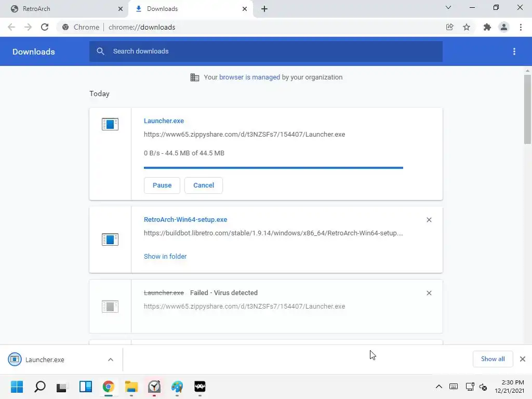Open the RetroArch-Win64-setup.exe file link

(x=185, y=220)
